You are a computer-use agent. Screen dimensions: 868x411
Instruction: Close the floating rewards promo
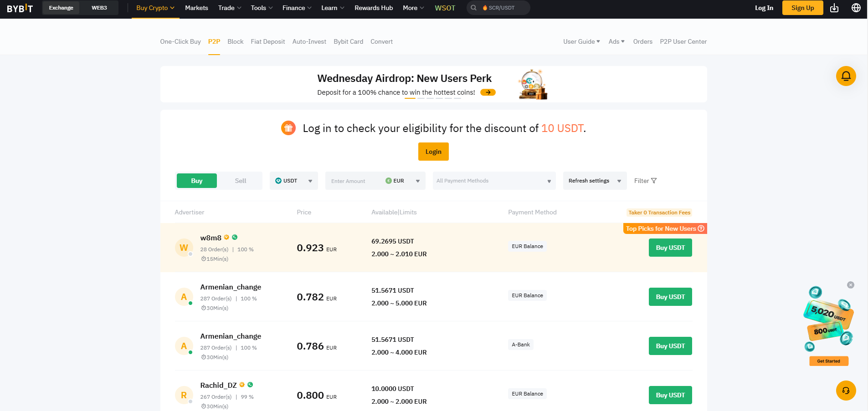click(x=851, y=285)
